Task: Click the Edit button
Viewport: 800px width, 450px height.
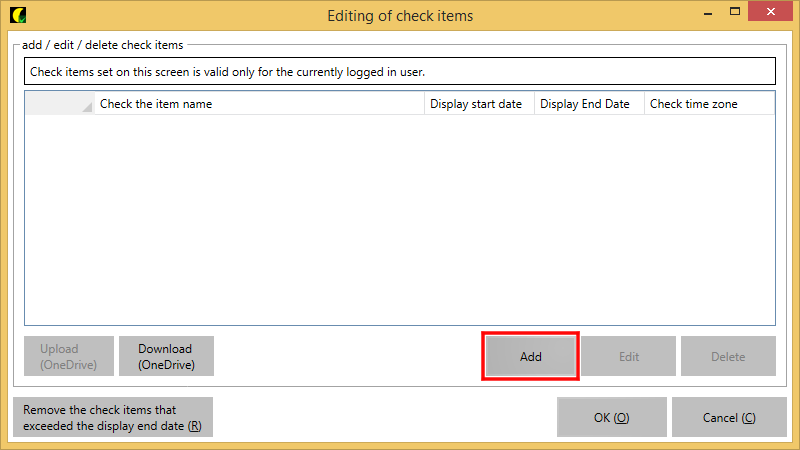Action: tap(629, 356)
